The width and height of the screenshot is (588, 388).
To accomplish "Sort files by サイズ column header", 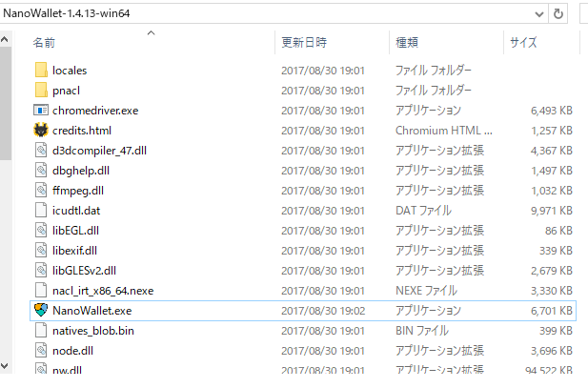I will 523,43.
